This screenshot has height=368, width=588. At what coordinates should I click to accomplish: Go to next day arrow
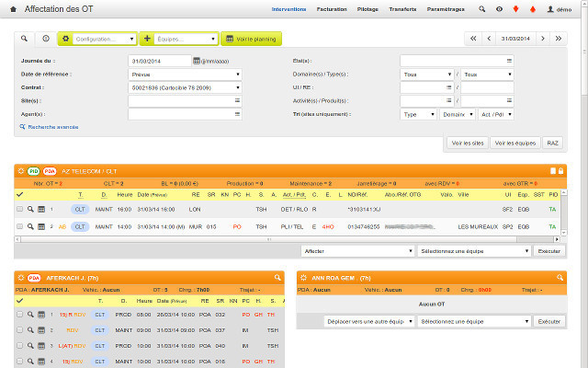point(543,39)
